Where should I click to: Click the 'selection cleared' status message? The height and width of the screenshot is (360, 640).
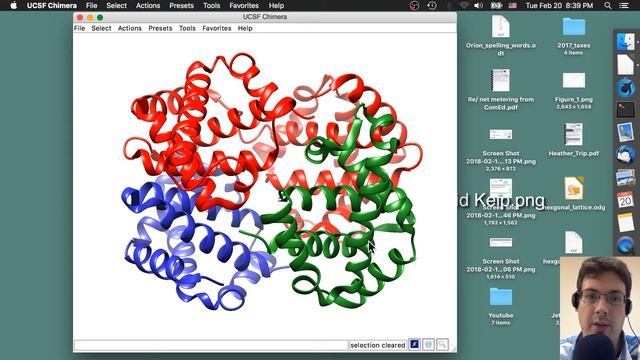coord(378,345)
